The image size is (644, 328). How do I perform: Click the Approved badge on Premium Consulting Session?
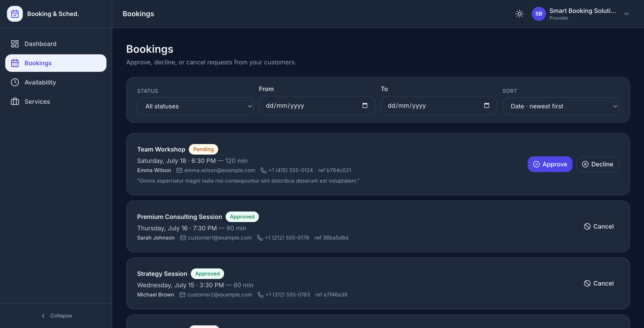(242, 217)
